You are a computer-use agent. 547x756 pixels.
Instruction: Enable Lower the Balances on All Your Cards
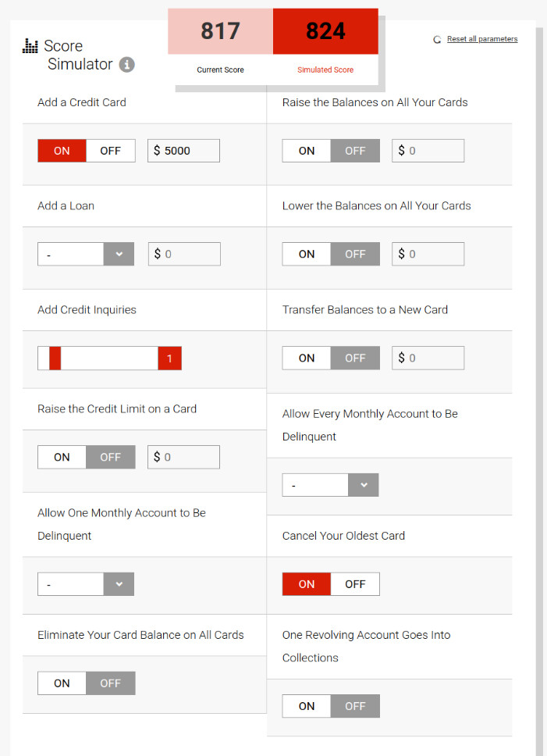(x=306, y=253)
